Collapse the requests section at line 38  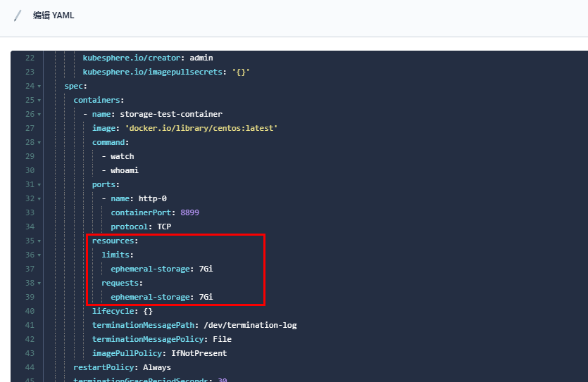[x=39, y=283]
